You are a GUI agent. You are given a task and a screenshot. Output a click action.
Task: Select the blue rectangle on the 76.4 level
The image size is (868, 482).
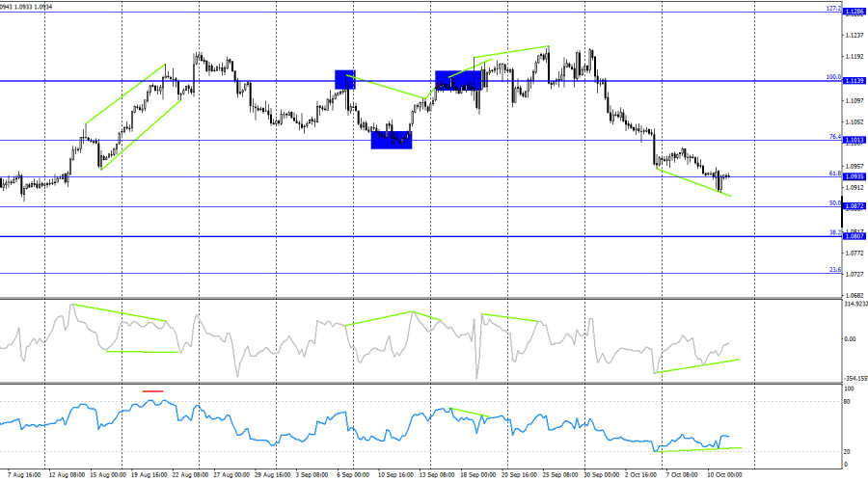[392, 140]
